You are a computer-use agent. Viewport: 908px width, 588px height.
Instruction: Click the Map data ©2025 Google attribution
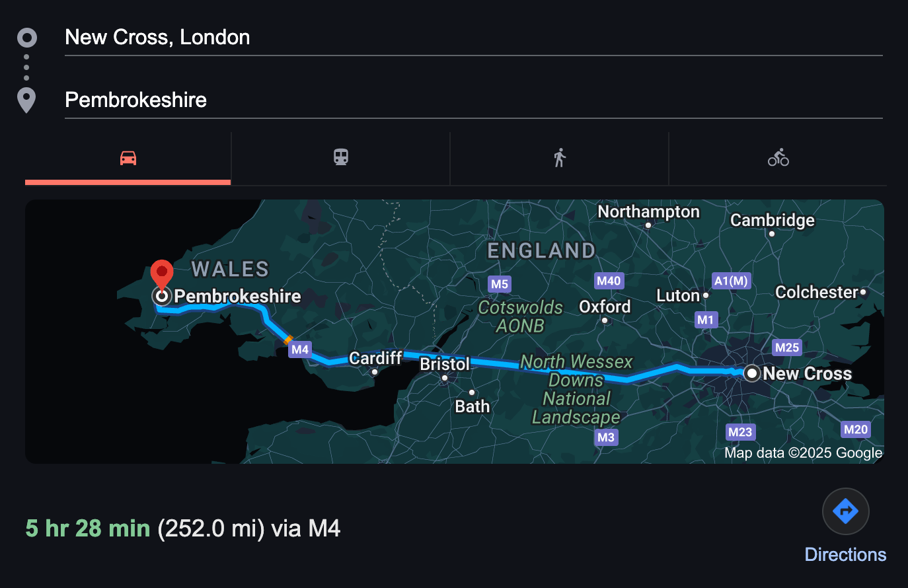point(803,453)
